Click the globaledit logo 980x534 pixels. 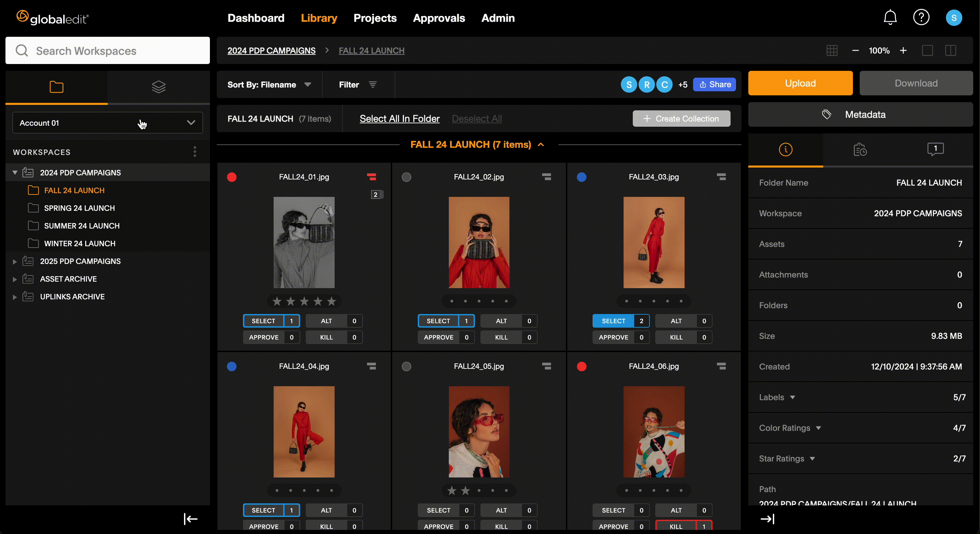click(x=52, y=17)
